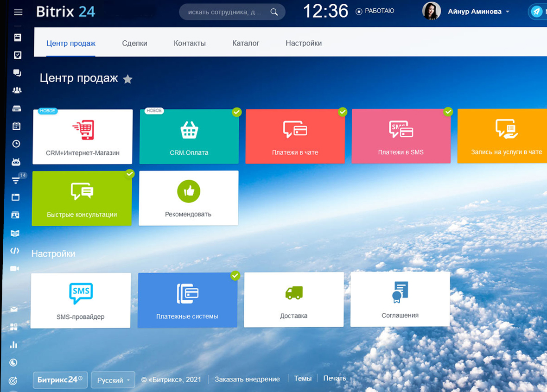Expand the Айнур Аминова user menu

click(x=478, y=12)
